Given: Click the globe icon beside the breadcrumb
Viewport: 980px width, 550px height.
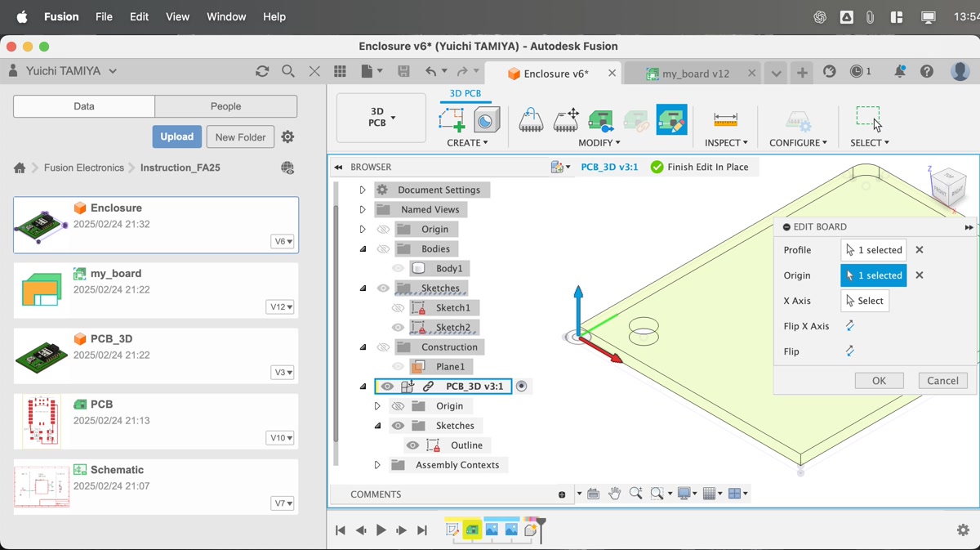Looking at the screenshot, I should pos(287,168).
